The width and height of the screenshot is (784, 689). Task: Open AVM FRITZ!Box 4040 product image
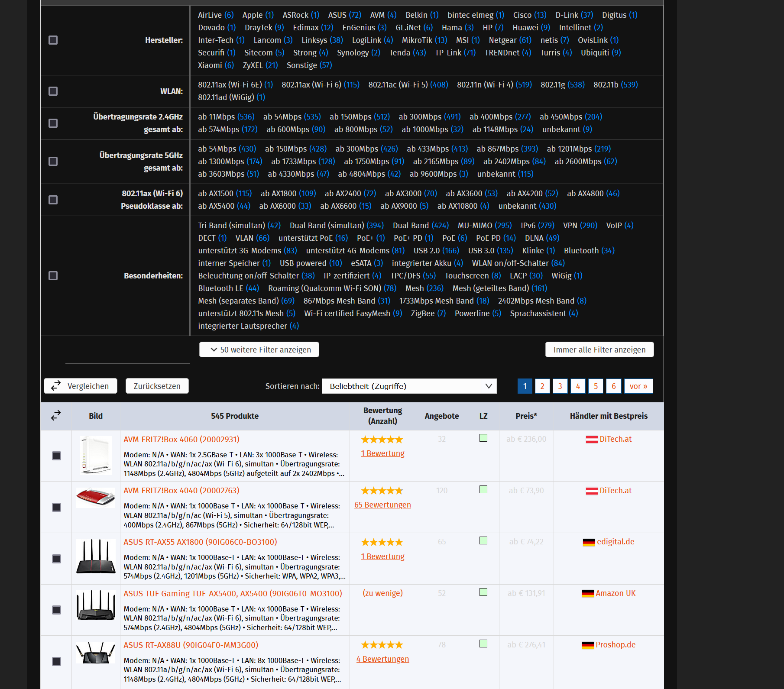coord(96,497)
